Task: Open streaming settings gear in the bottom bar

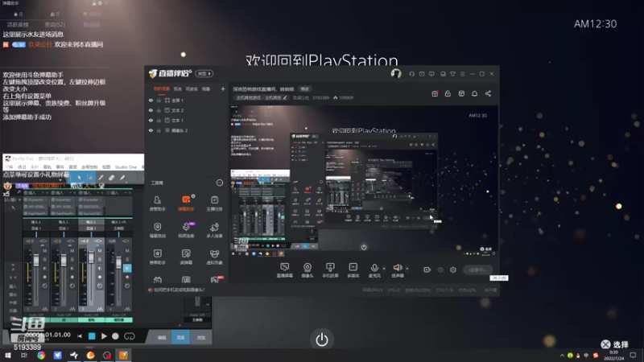Action: [453, 269]
